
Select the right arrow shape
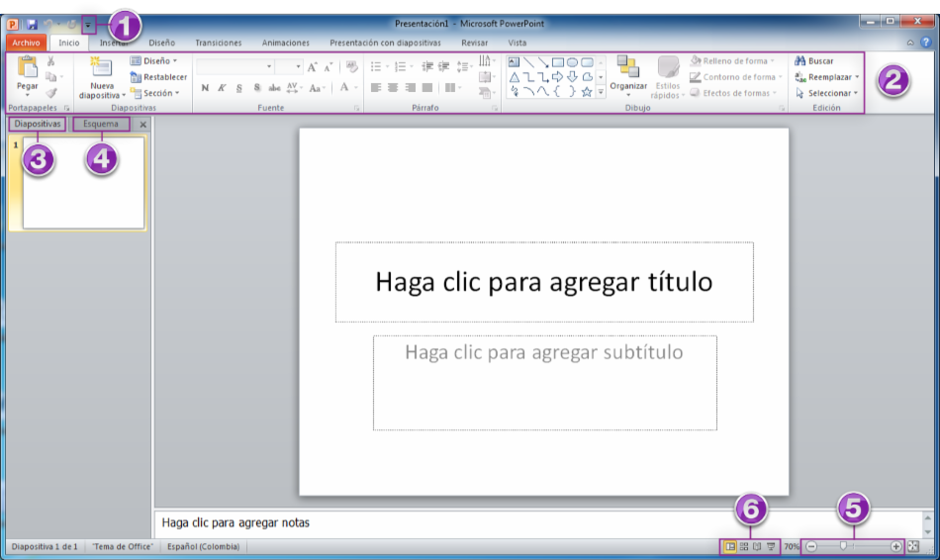tap(557, 77)
